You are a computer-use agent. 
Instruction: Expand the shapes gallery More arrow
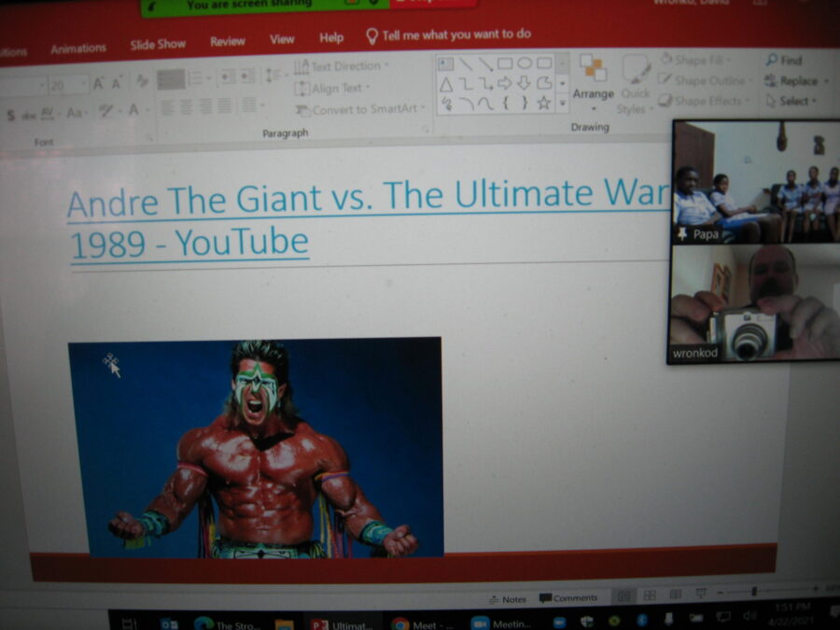pos(562,102)
